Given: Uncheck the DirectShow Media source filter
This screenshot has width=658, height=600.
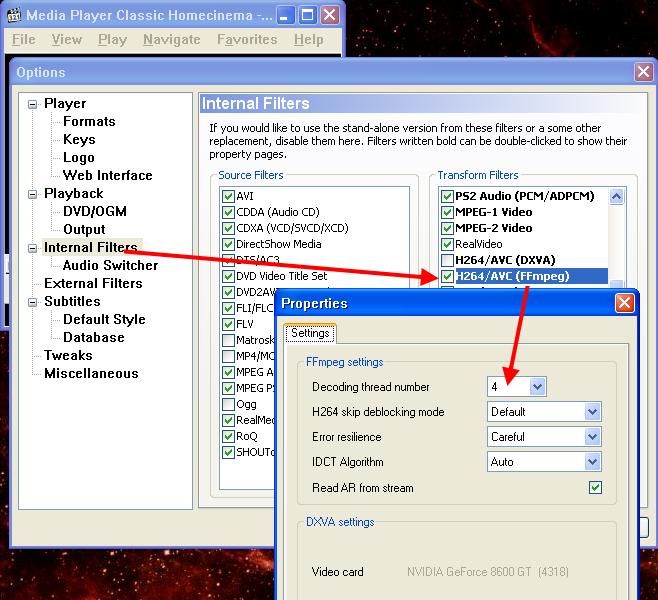Looking at the screenshot, I should point(228,244).
